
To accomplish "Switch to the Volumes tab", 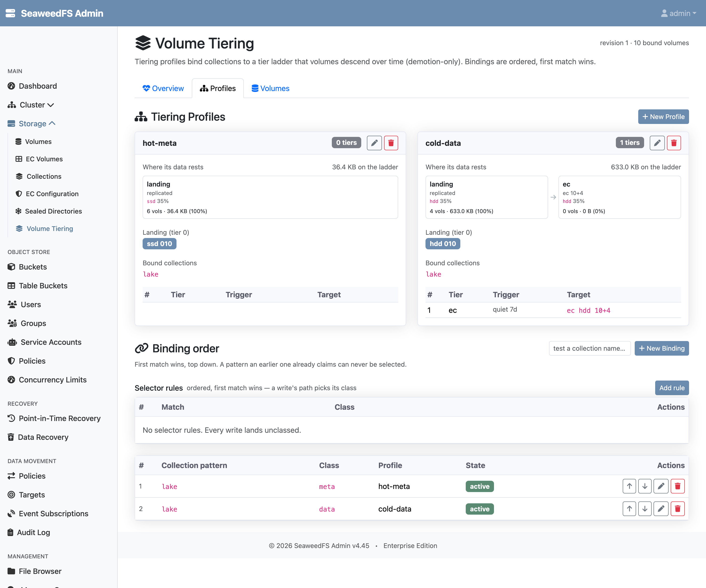I will tap(270, 88).
